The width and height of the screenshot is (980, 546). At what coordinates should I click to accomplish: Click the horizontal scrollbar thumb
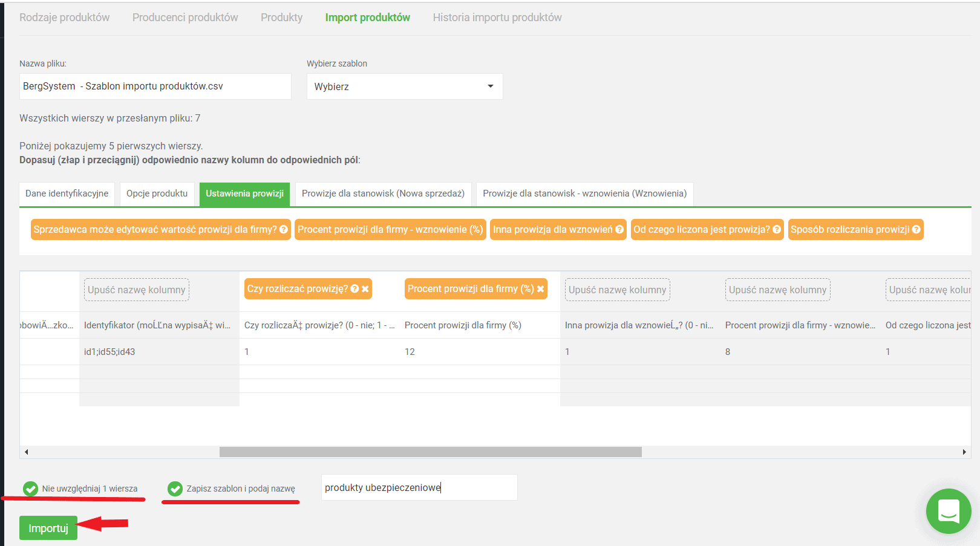(430, 452)
